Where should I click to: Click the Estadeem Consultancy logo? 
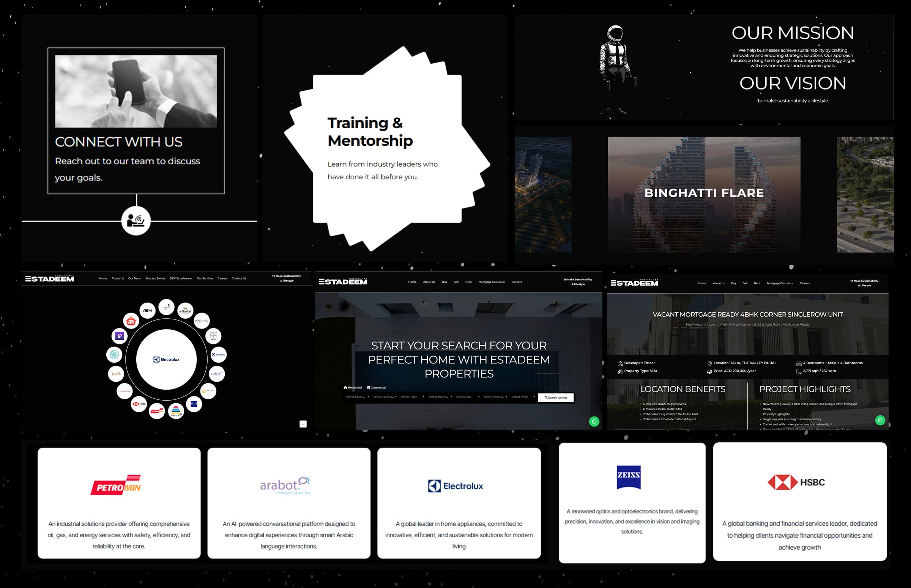50,278
